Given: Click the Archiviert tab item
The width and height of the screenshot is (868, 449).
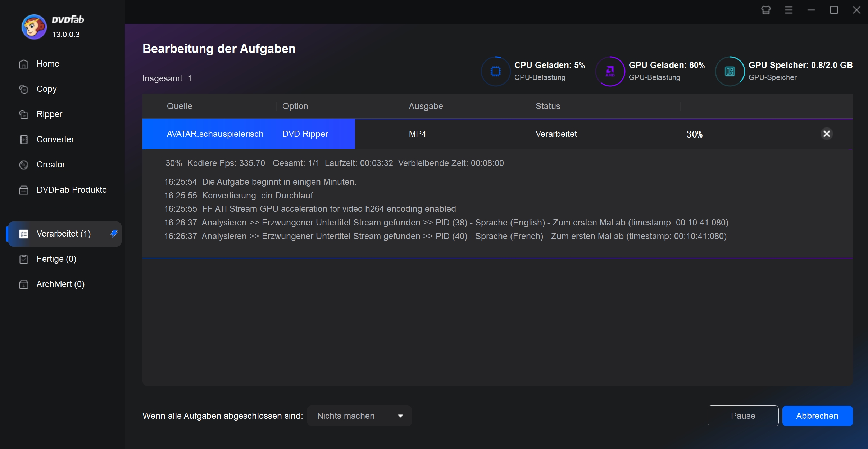Looking at the screenshot, I should point(61,283).
